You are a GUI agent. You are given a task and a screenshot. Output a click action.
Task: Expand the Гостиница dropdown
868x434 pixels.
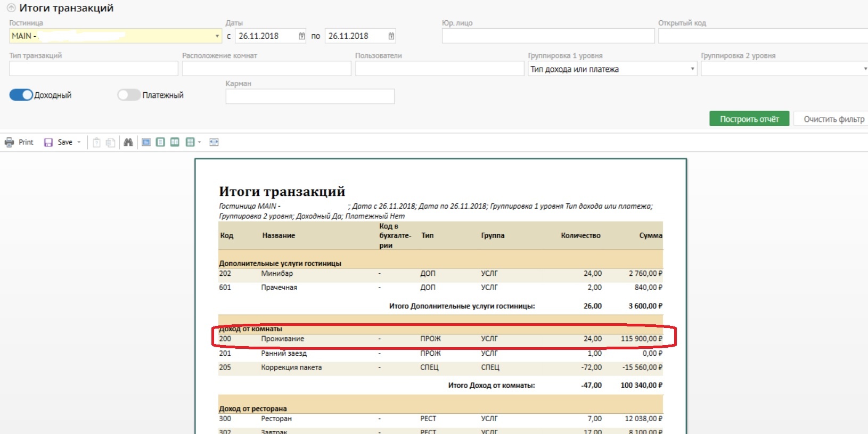coord(217,36)
